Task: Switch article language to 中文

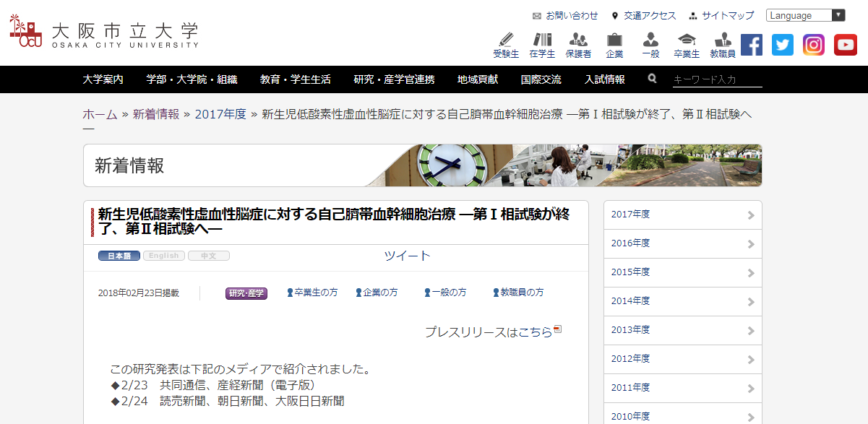Action: [x=208, y=256]
